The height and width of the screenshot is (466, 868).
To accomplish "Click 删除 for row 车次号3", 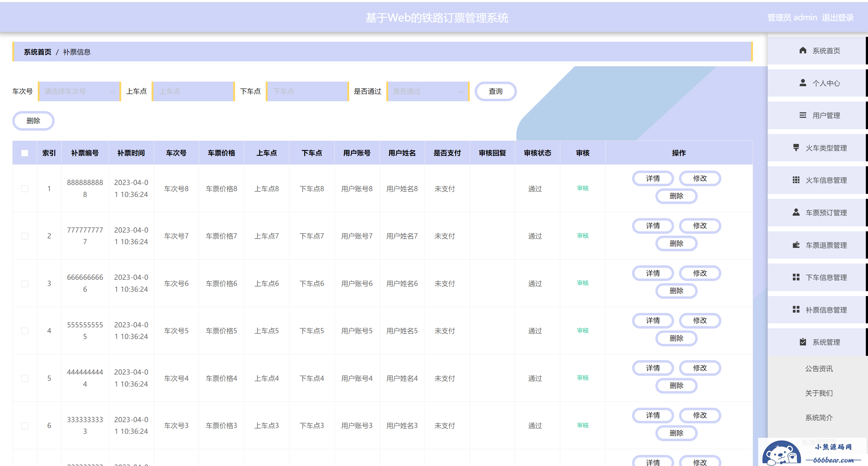I will coord(676,433).
